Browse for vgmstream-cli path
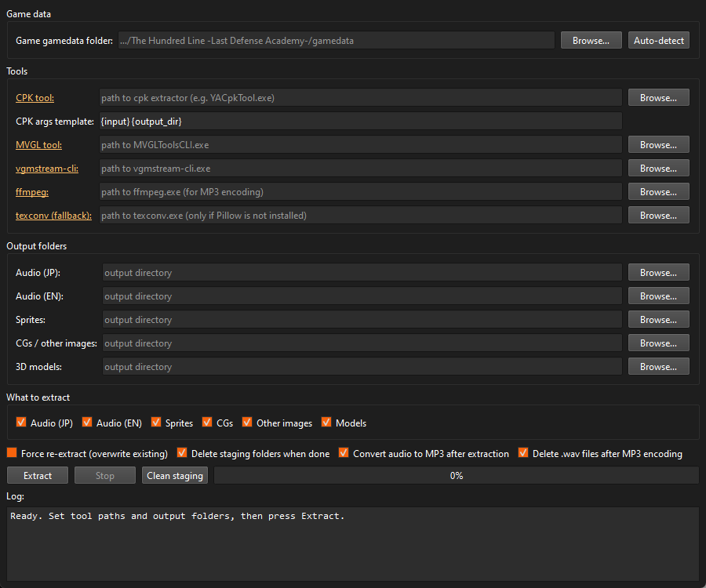The height and width of the screenshot is (588, 706). tap(658, 169)
